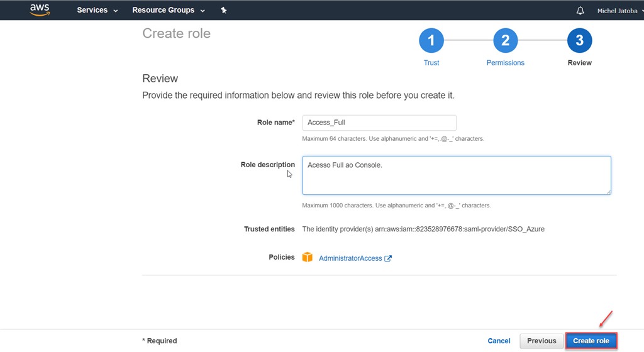
Task: Open AdministratorAccess external link icon
Action: pos(387,258)
